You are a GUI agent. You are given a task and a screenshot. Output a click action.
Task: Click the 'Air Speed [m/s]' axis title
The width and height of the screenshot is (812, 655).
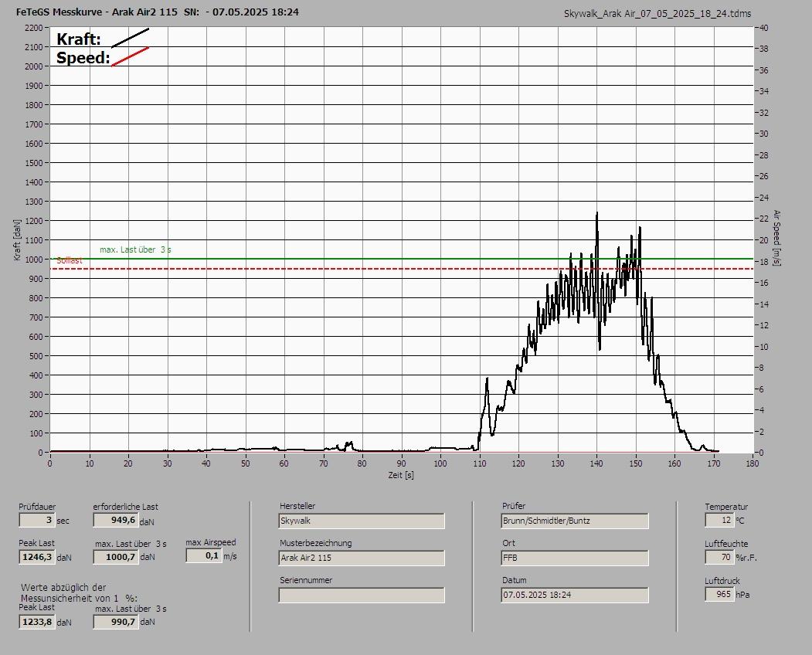tap(776, 238)
